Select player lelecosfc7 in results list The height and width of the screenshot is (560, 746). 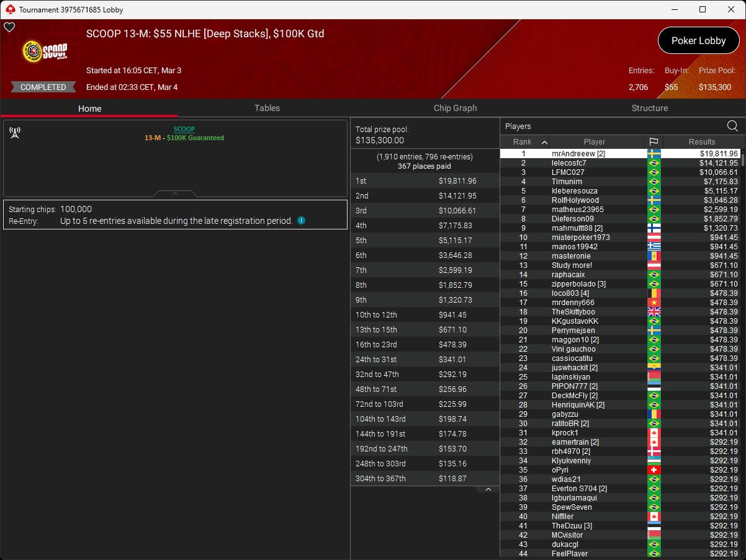pos(568,163)
